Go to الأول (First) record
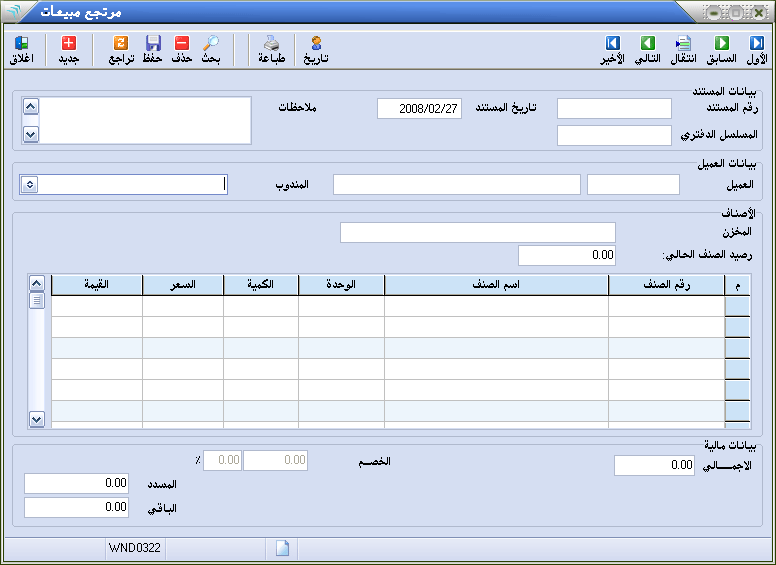Screen dimensions: 776x565 (x=757, y=44)
